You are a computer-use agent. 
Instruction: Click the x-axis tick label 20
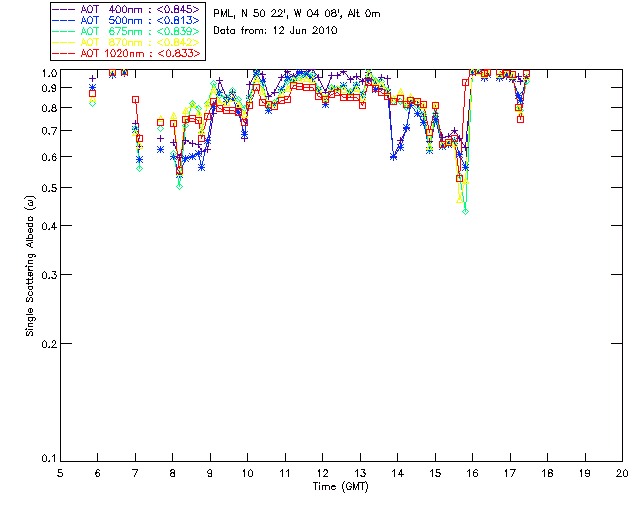622,472
